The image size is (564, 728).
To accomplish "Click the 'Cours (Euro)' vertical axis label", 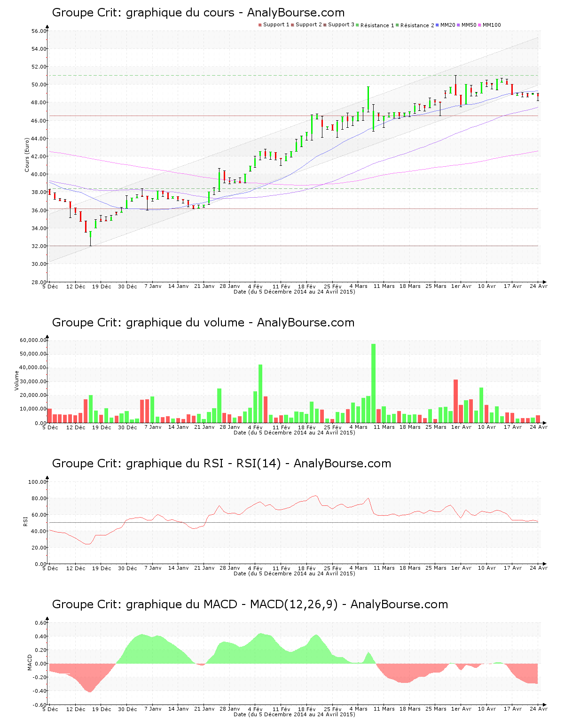I will coord(27,155).
